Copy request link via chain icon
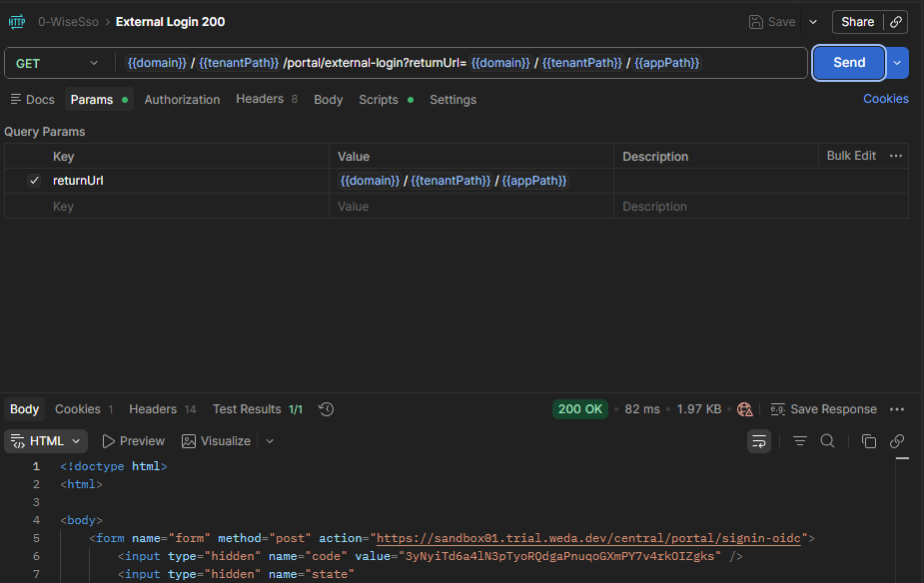 click(896, 22)
